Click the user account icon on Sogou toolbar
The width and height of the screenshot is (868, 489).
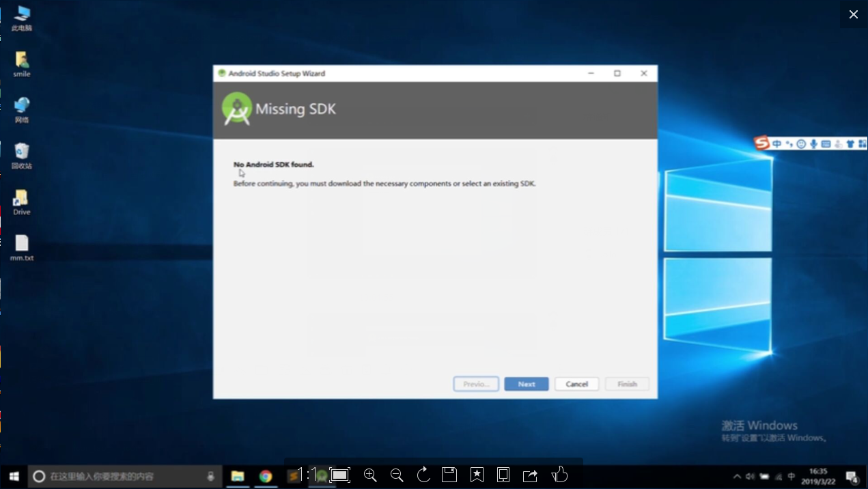839,144
